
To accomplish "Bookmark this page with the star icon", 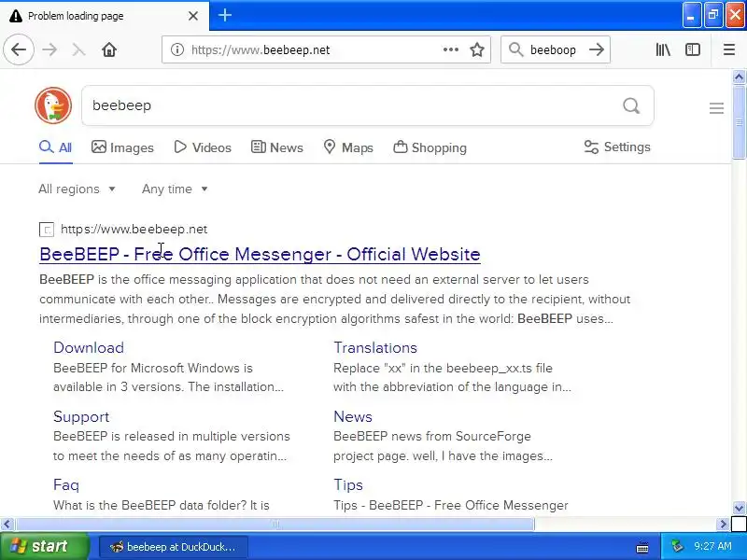I will pyautogui.click(x=477, y=49).
